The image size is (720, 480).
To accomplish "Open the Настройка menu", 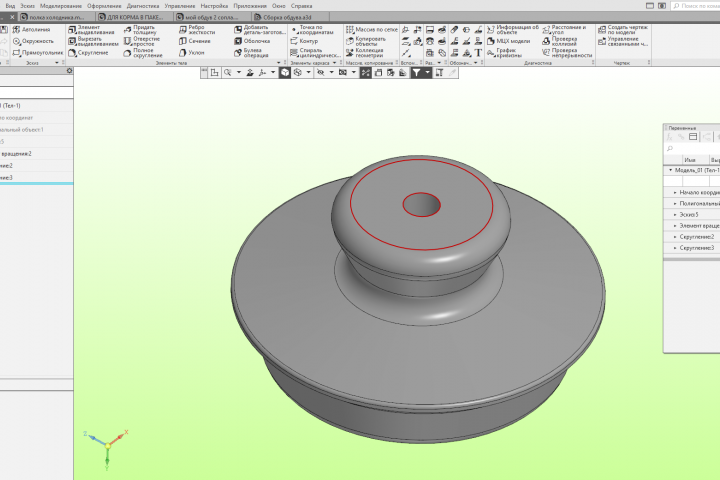I will (x=214, y=6).
